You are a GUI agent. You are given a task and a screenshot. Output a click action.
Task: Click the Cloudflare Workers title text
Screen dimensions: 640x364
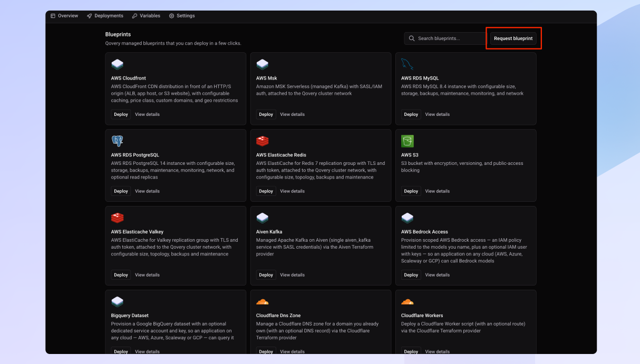pos(422,316)
